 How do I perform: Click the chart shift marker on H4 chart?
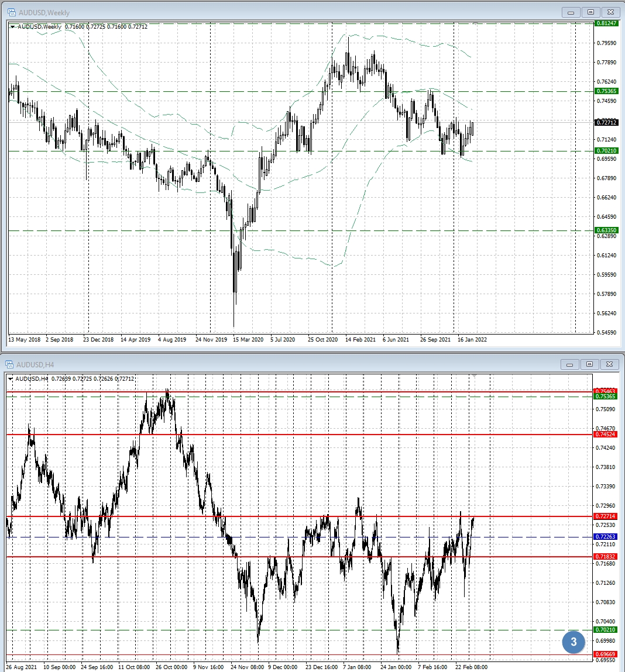click(x=475, y=374)
